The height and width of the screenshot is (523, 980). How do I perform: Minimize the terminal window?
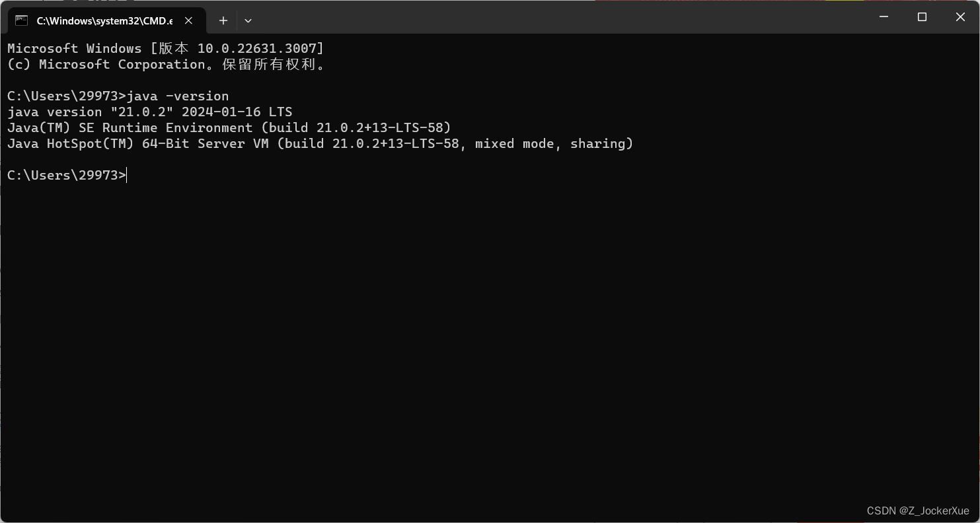pyautogui.click(x=884, y=17)
